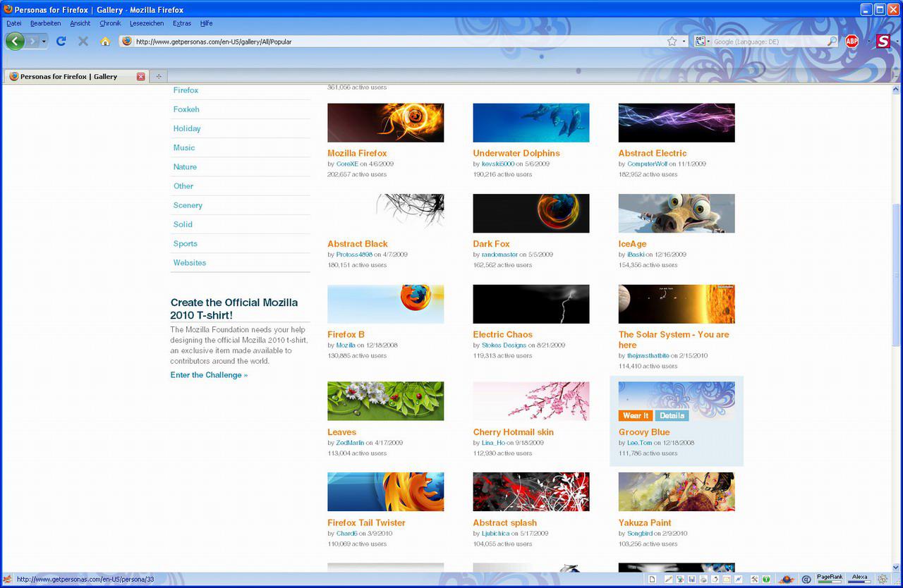The image size is (903, 588).
Task: Open the address bar history dropdown arrow
Action: click(684, 42)
